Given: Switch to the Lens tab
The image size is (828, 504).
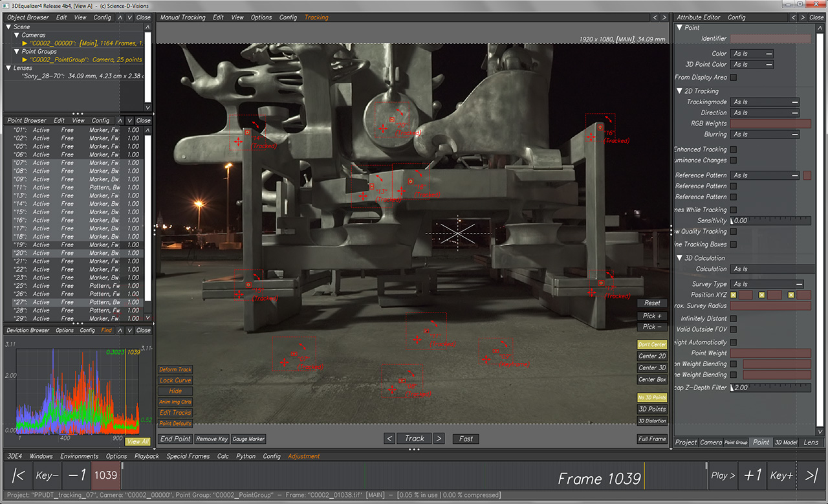Looking at the screenshot, I should click(811, 443).
